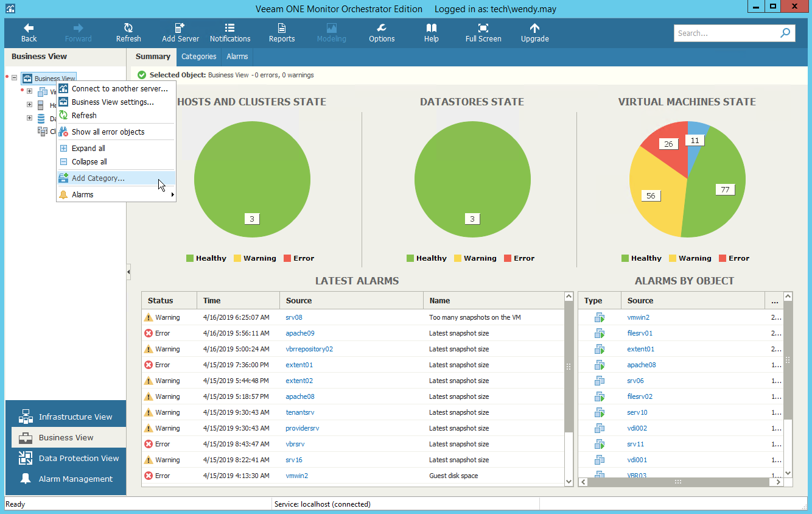This screenshot has height=514, width=812.
Task: Switch to the Alarms tab
Action: coord(237,57)
